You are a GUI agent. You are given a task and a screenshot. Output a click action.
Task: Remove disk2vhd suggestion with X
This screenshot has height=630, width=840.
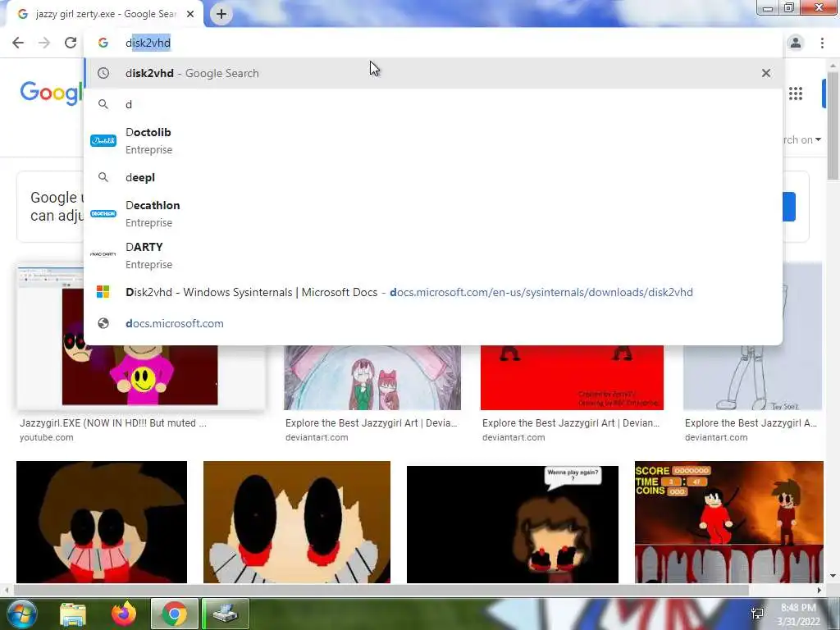click(766, 73)
